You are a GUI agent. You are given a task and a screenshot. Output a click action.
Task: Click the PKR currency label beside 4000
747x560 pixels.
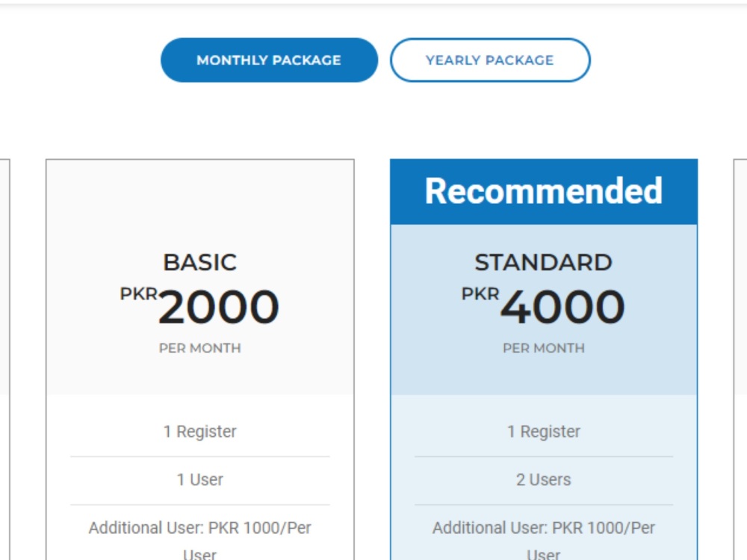480,293
